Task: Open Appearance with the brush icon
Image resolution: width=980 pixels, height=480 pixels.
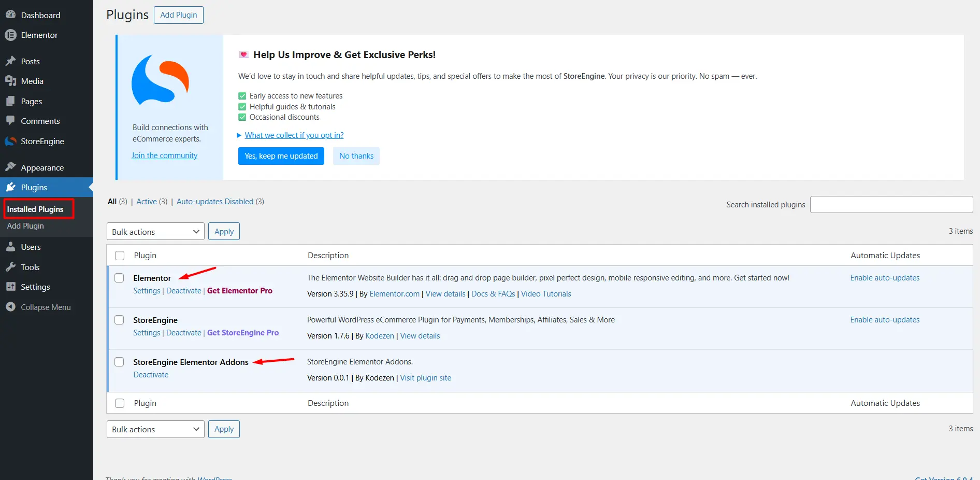Action: 11,167
